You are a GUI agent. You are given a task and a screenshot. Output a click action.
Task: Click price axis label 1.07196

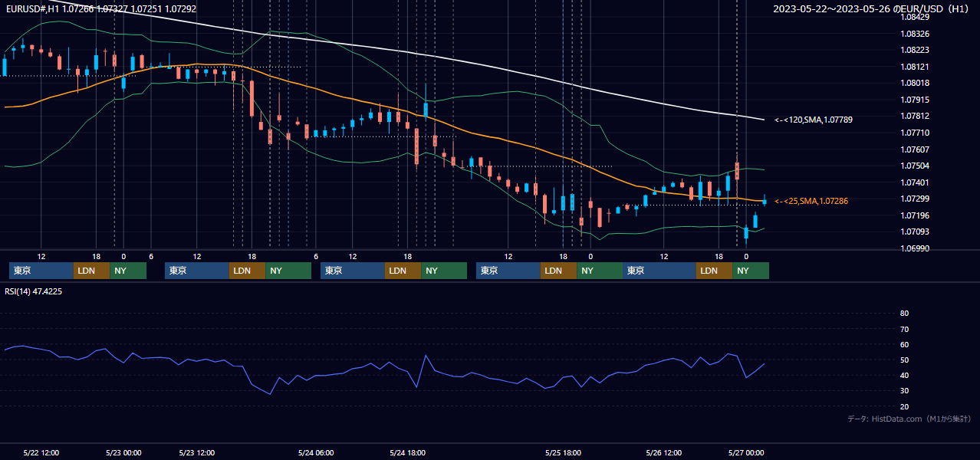914,215
